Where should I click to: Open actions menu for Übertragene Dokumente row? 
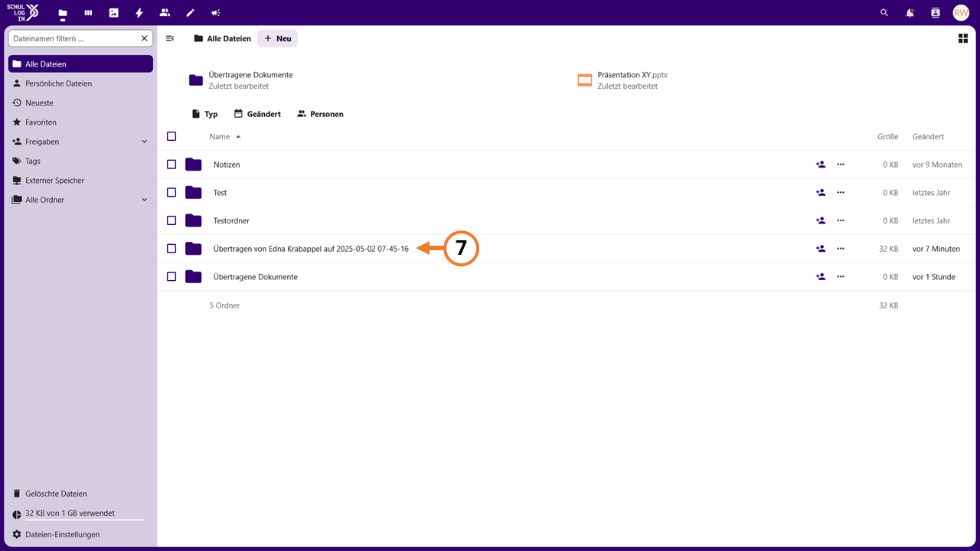[841, 277]
